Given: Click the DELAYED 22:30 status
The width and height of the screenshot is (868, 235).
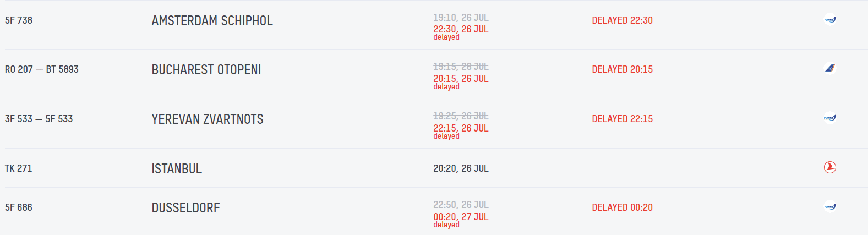Looking at the screenshot, I should pyautogui.click(x=622, y=20).
